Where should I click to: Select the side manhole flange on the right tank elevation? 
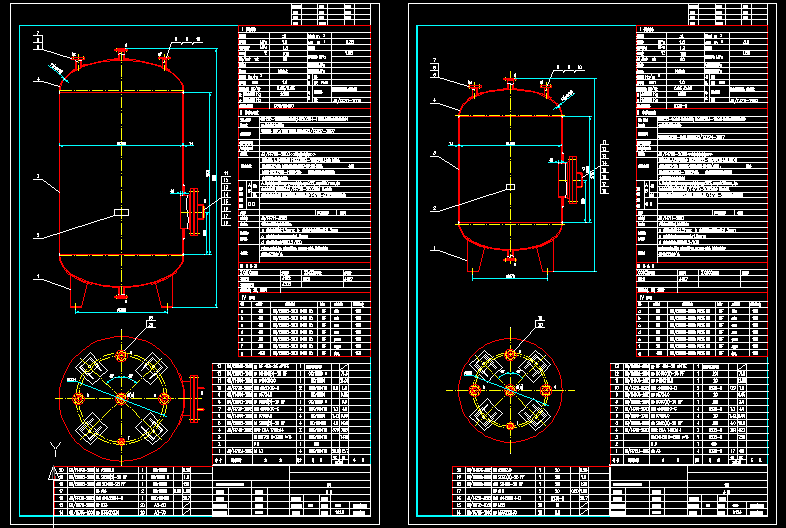point(575,181)
